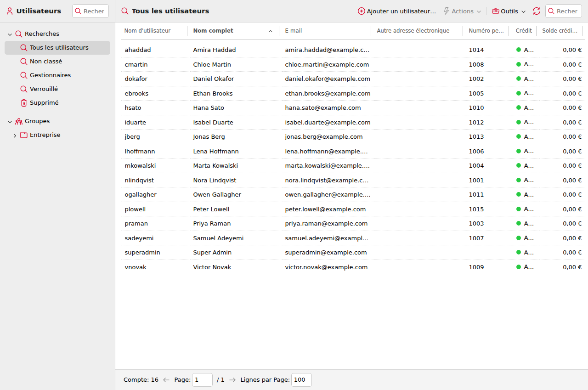Screen dimensions: 588x390
Task: Collapse the Recherches tree section
Action: coord(10,34)
